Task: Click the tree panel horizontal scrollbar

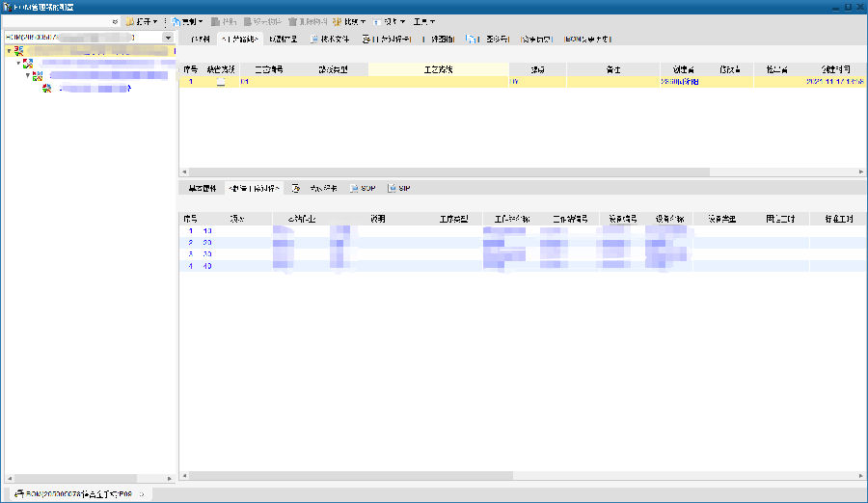Action: click(75, 478)
